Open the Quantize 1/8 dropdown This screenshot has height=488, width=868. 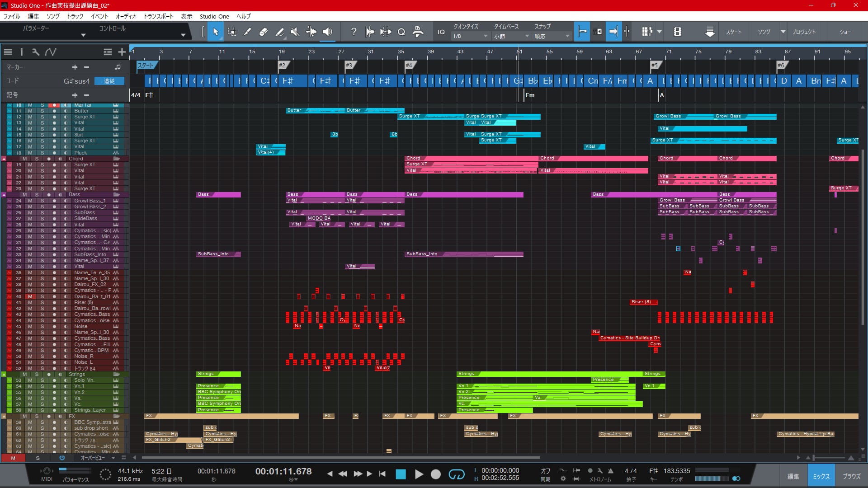470,36
